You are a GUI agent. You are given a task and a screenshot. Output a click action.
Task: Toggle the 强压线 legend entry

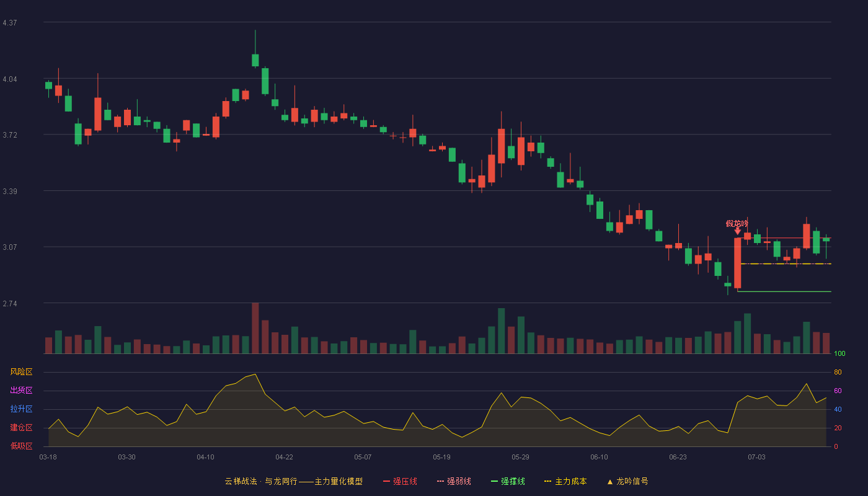pyautogui.click(x=400, y=481)
